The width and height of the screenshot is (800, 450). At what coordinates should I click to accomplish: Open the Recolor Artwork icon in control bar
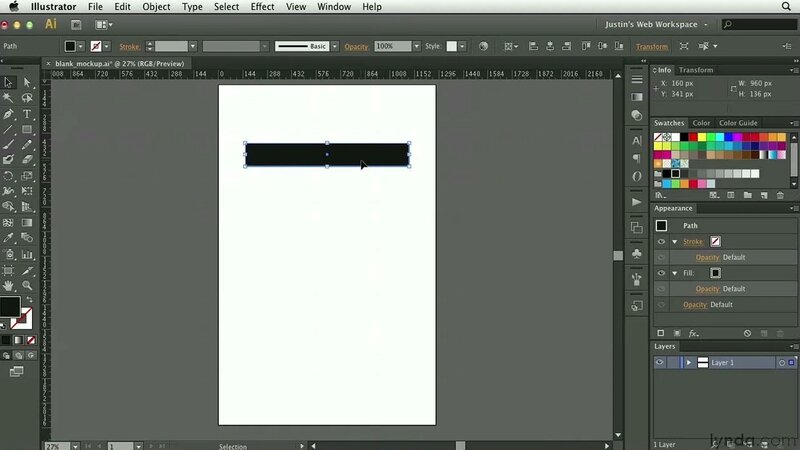coord(483,46)
